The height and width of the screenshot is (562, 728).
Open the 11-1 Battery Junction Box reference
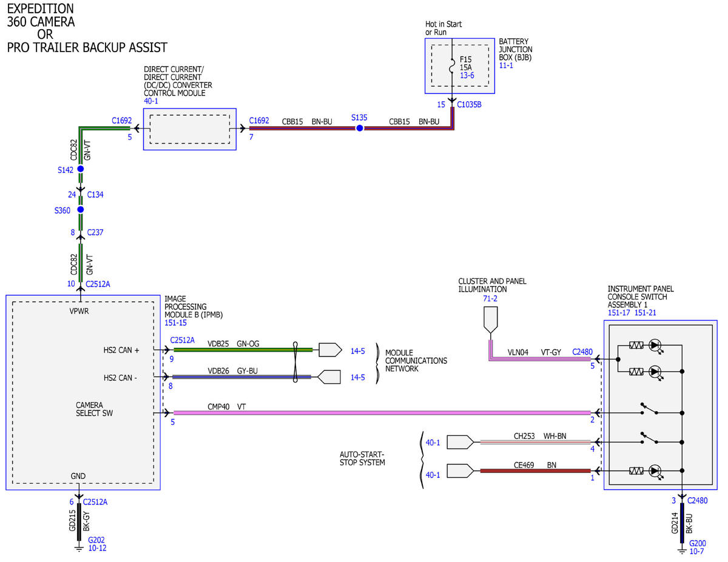tap(506, 65)
